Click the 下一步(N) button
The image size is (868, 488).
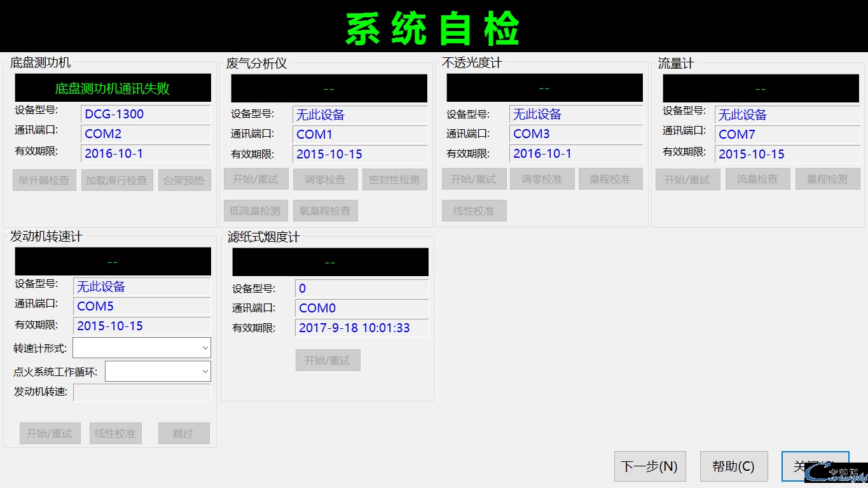point(649,466)
